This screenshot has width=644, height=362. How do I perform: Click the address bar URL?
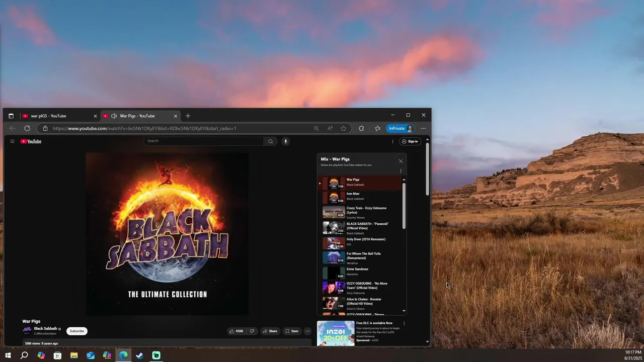[x=144, y=128]
